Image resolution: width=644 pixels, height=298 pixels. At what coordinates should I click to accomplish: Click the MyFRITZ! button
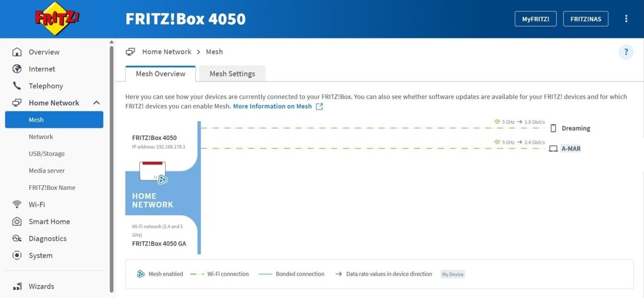click(x=535, y=19)
